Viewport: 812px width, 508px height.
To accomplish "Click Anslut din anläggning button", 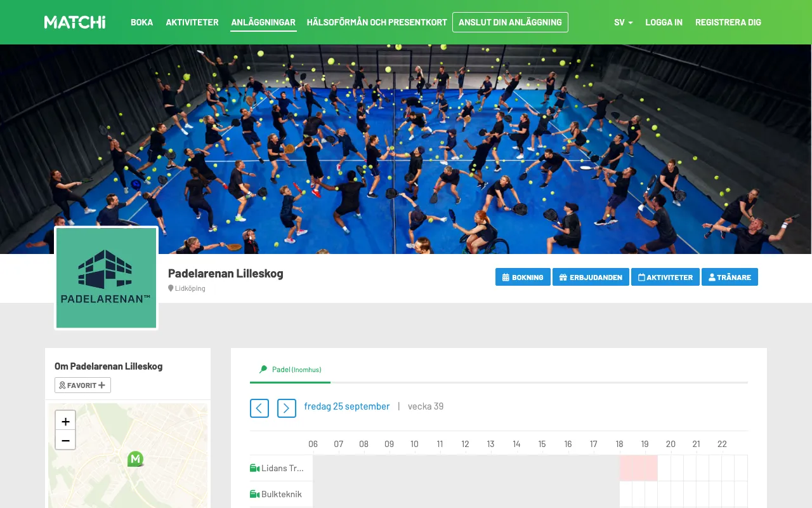I will pos(510,22).
